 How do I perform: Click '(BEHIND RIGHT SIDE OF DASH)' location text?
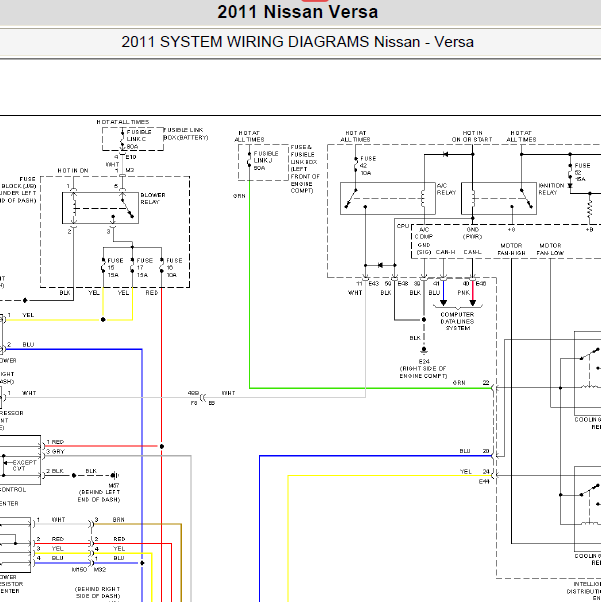click(98, 592)
